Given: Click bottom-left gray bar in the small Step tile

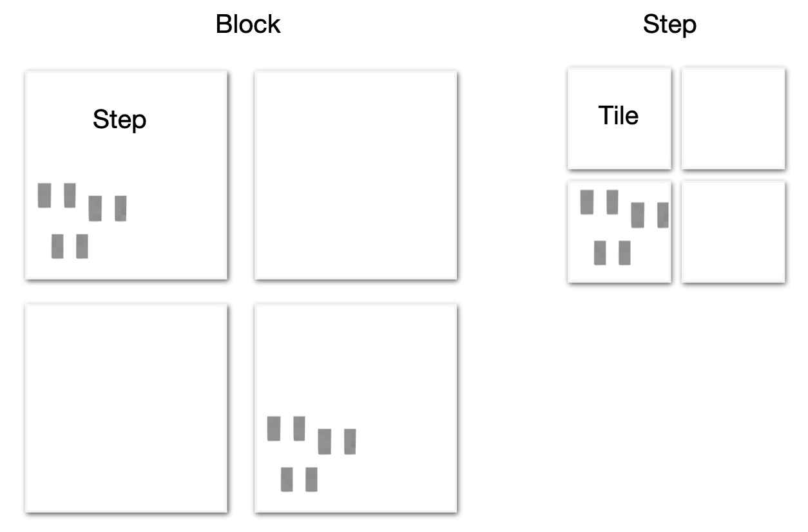Looking at the screenshot, I should [x=600, y=252].
